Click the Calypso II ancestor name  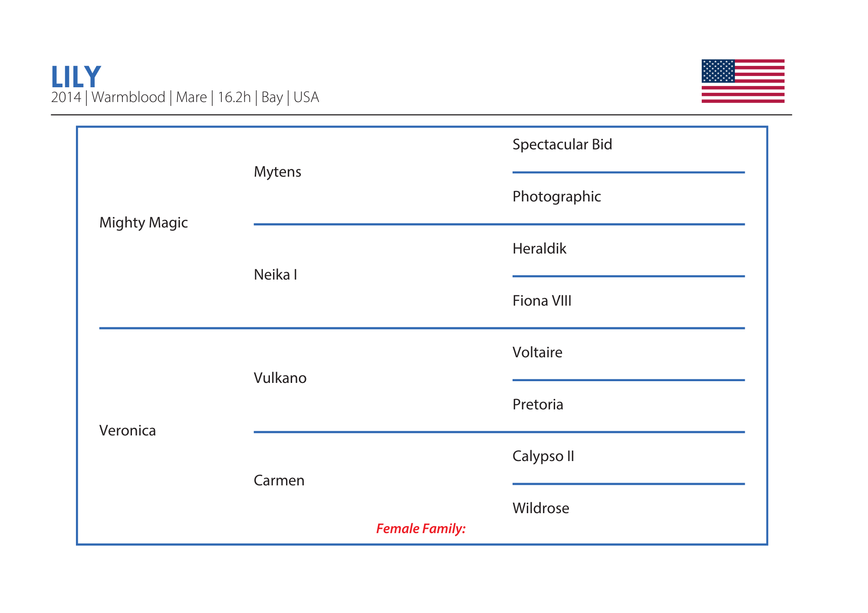click(x=543, y=456)
